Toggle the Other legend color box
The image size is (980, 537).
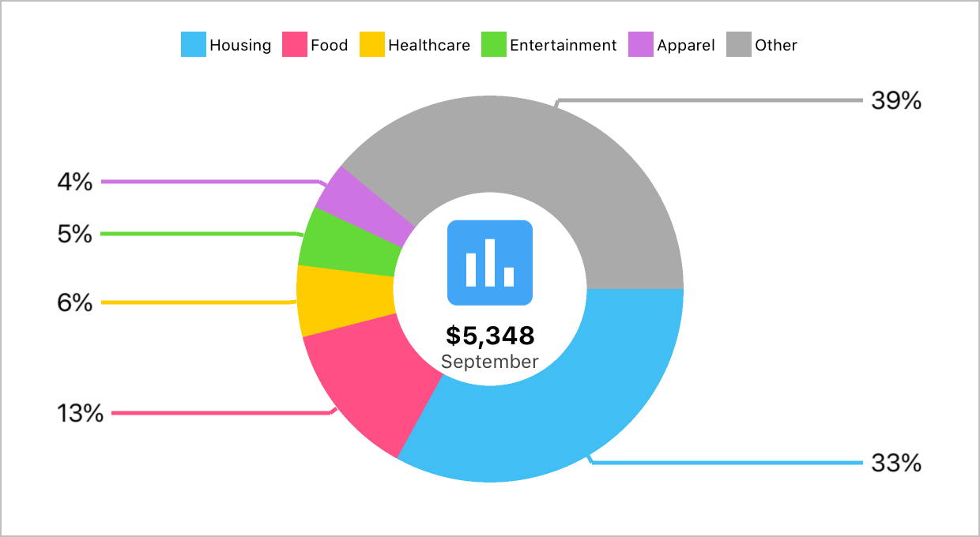739,45
